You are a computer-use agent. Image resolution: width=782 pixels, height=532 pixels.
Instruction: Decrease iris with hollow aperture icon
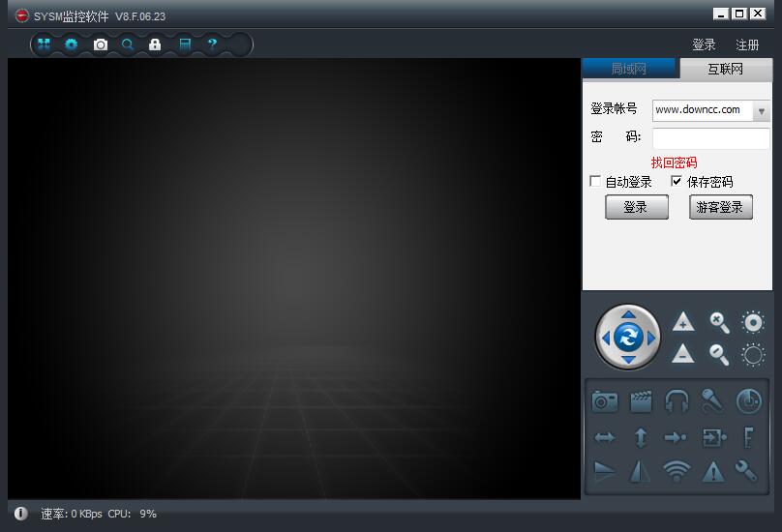tap(753, 355)
